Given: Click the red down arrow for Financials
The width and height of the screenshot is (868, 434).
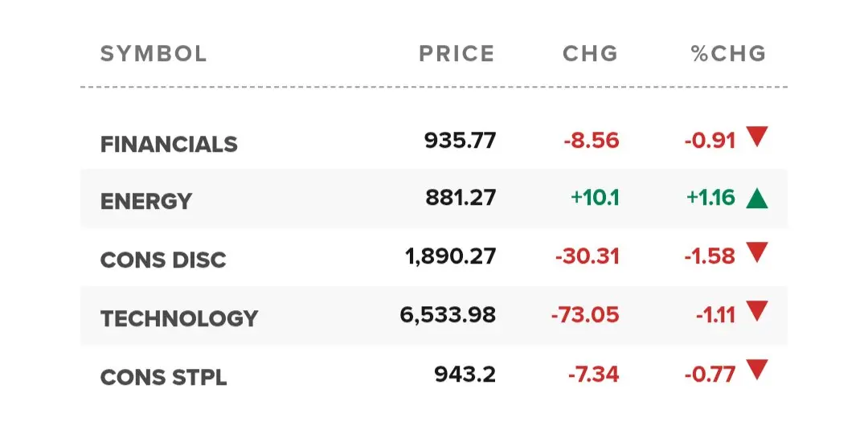Looking at the screenshot, I should click(x=757, y=136).
